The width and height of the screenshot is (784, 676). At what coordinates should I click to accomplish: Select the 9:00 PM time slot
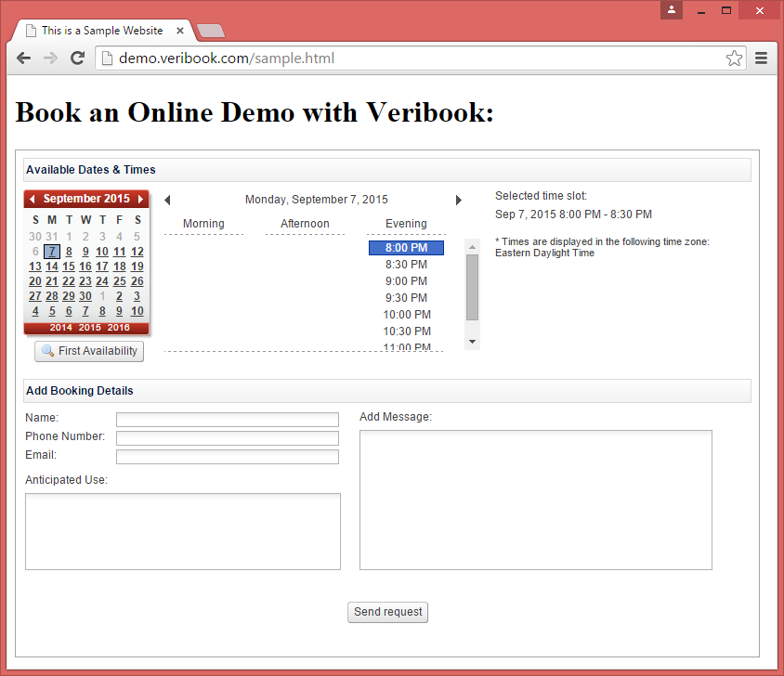(406, 281)
